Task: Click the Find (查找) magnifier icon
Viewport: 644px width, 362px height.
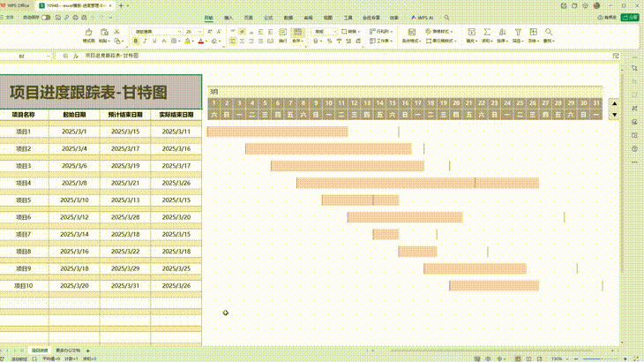Action: click(547, 32)
